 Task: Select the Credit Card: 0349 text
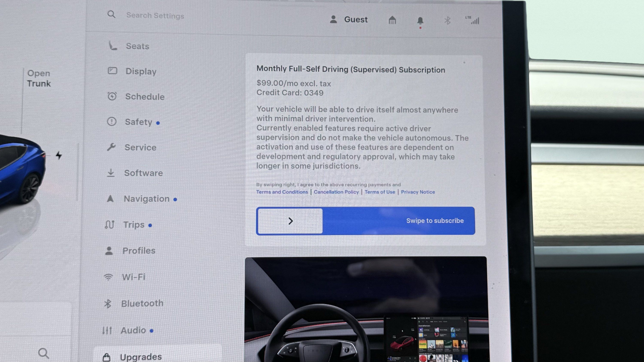290,93
